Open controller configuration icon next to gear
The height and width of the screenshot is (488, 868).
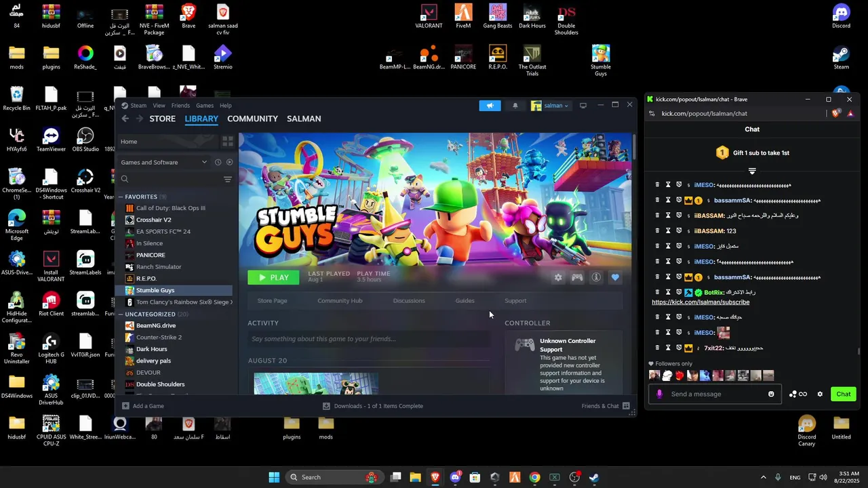point(577,277)
